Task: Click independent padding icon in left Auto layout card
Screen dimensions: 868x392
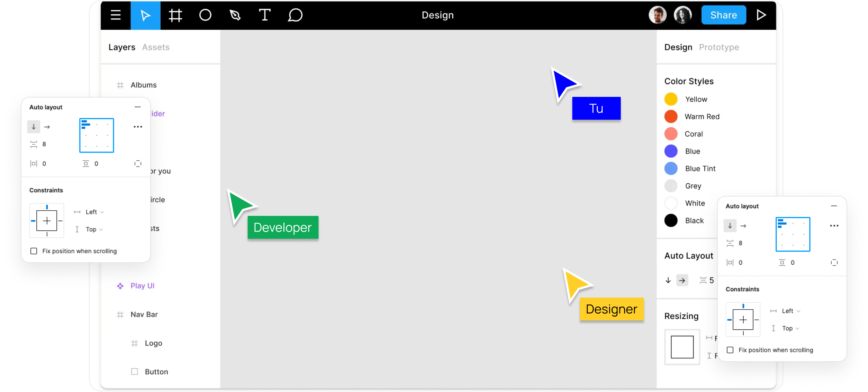Action: pos(138,164)
